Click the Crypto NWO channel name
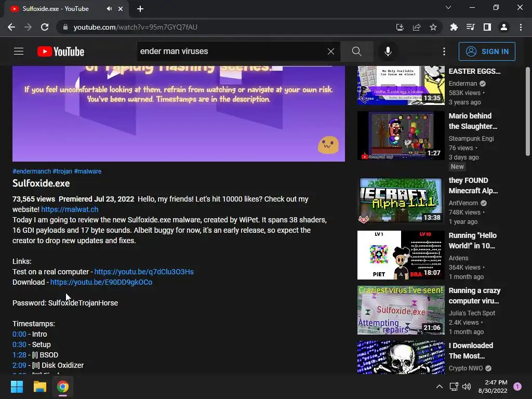532x399 pixels. click(x=465, y=368)
